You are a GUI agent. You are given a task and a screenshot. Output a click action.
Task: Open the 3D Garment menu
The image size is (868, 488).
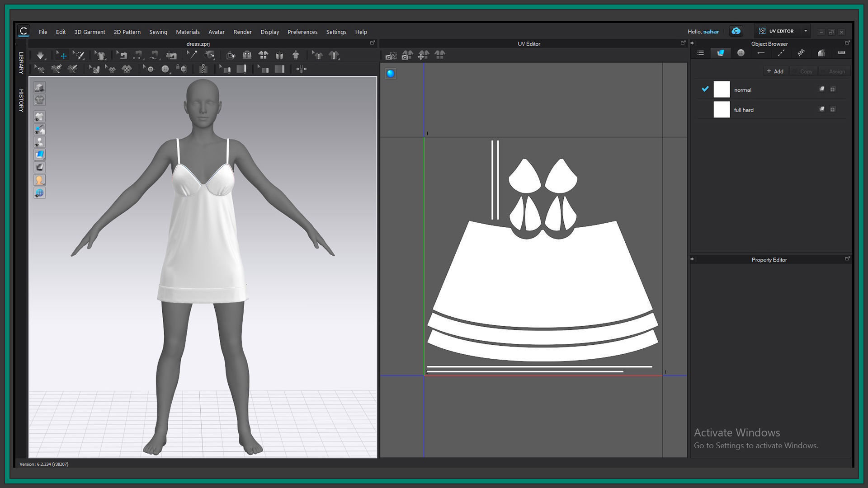[90, 32]
